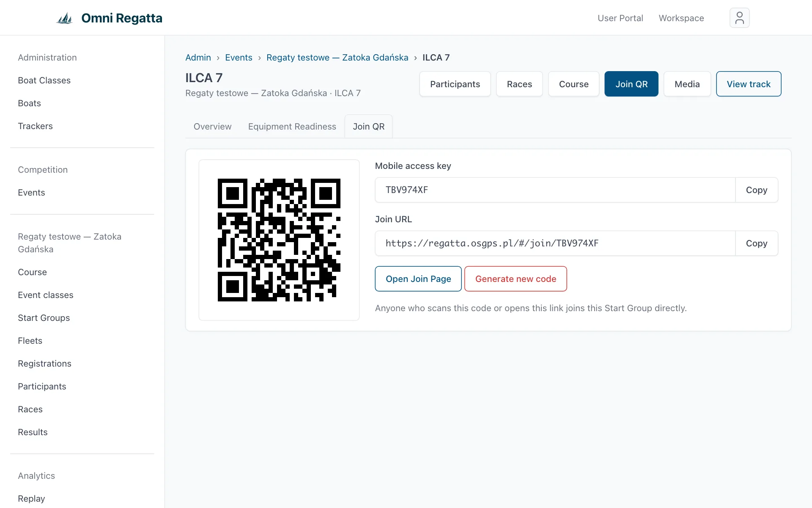Open Fleets in sidebar
This screenshot has width=812, height=508.
[30, 341]
